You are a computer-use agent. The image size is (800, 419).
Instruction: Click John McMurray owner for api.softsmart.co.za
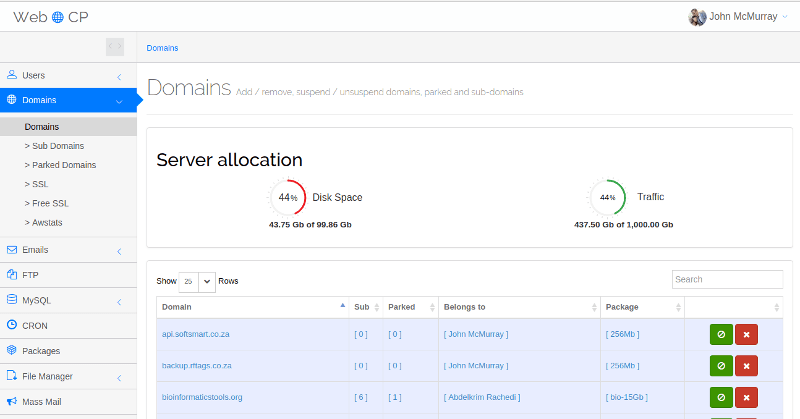[476, 334]
